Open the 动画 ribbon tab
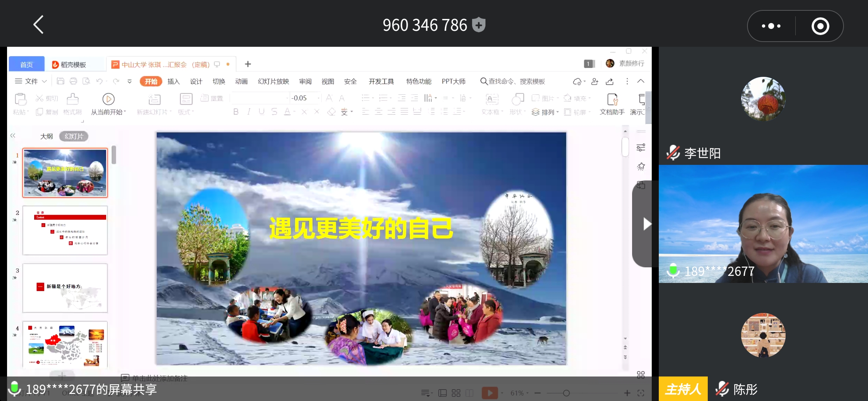868x401 pixels. tap(241, 81)
